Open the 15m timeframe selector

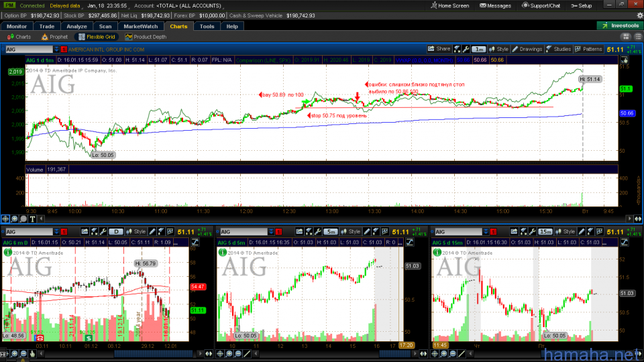point(545,232)
